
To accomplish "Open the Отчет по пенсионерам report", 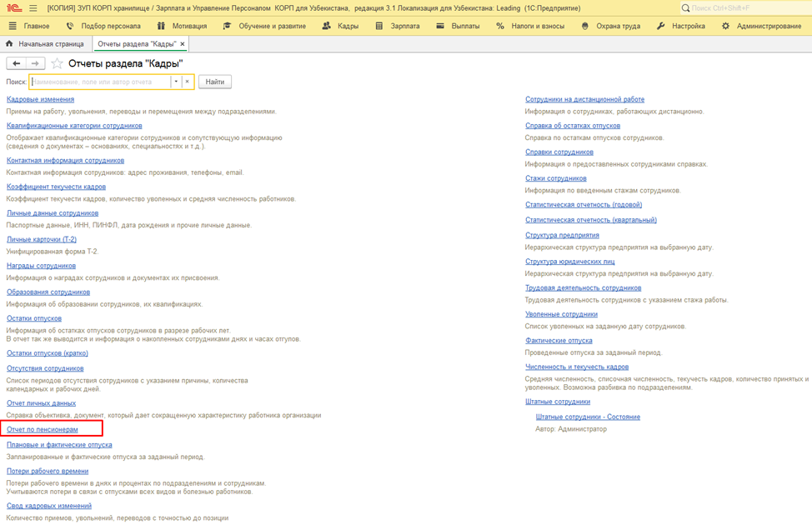I will pyautogui.click(x=43, y=429).
